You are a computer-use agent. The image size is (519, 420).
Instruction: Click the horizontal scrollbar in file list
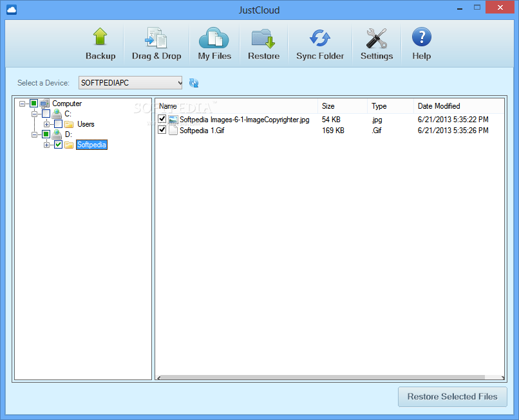click(323, 378)
